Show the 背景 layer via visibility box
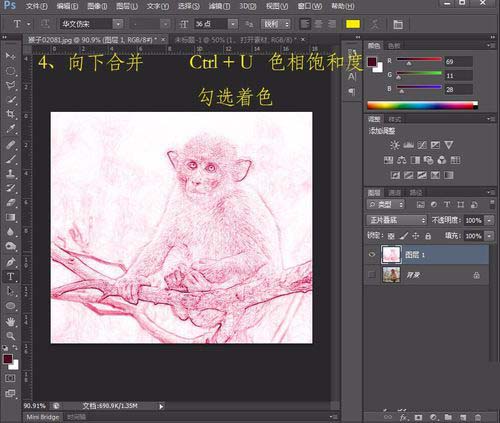The width and height of the screenshot is (500, 423). (372, 275)
